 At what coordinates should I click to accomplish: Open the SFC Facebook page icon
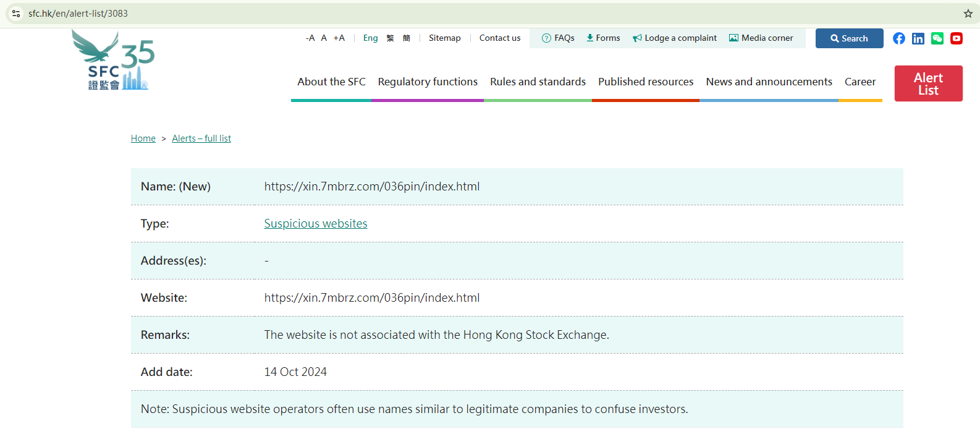tap(899, 38)
